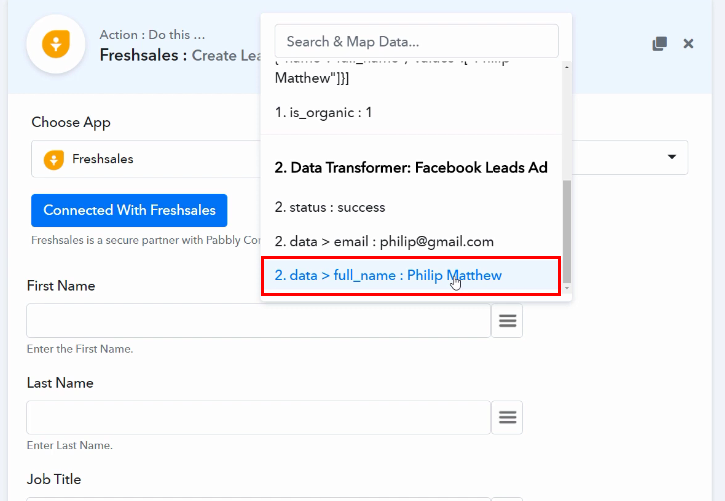Click Connected With Freshsales button
Image resolution: width=725 pixels, height=501 pixels.
click(x=129, y=210)
